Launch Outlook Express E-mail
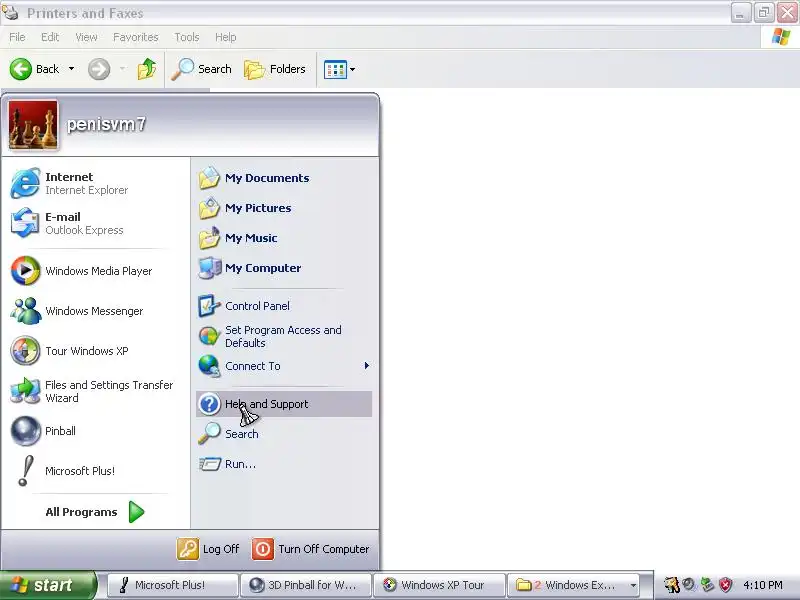The width and height of the screenshot is (800, 600). [x=95, y=223]
